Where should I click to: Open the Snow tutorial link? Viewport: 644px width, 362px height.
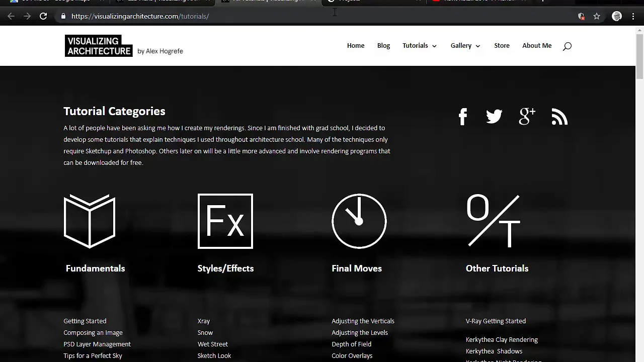click(x=205, y=332)
